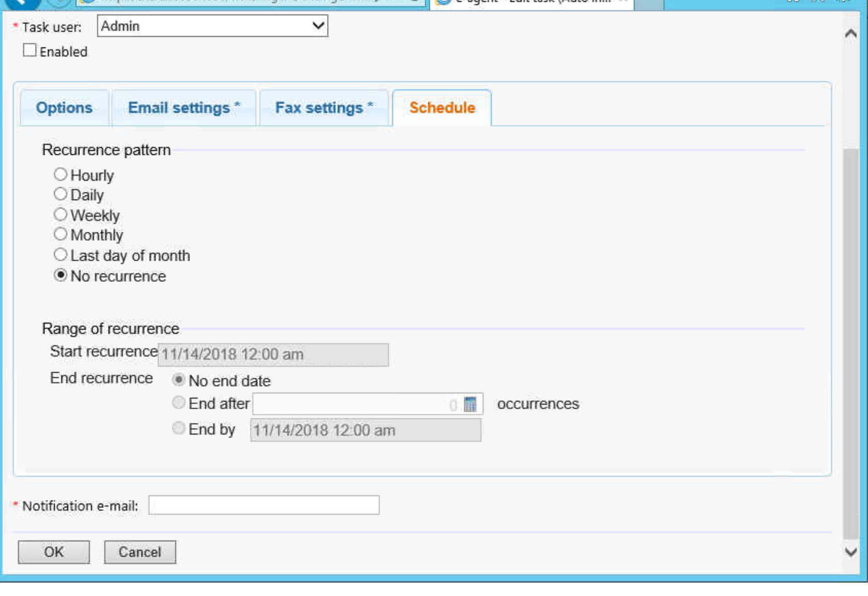
Task: Click the Start recurrence date field
Action: [x=273, y=355]
